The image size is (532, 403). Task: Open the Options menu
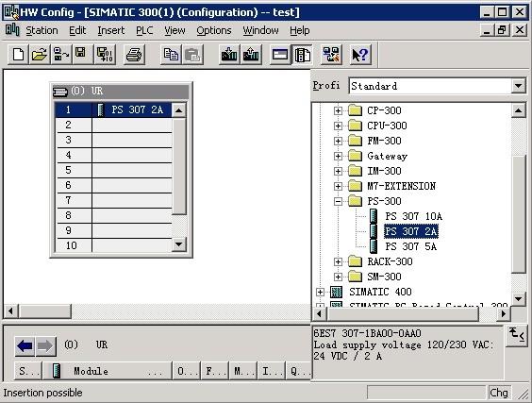(x=214, y=30)
